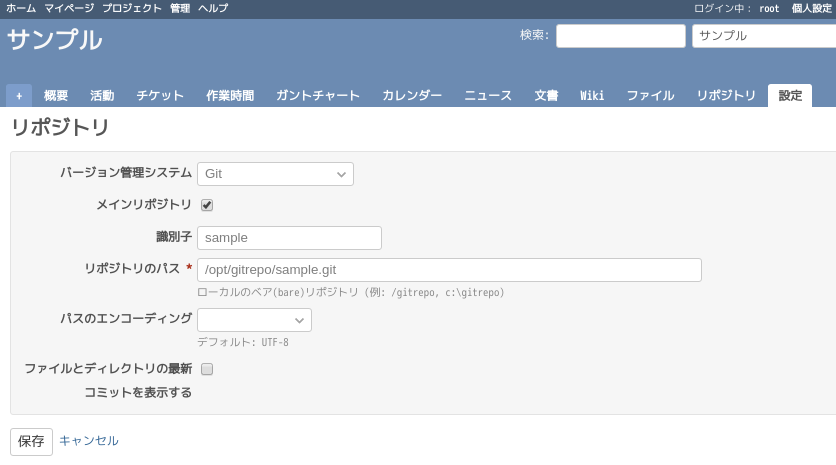Open 個人設定 account link
836x465 pixels.
click(x=811, y=8)
